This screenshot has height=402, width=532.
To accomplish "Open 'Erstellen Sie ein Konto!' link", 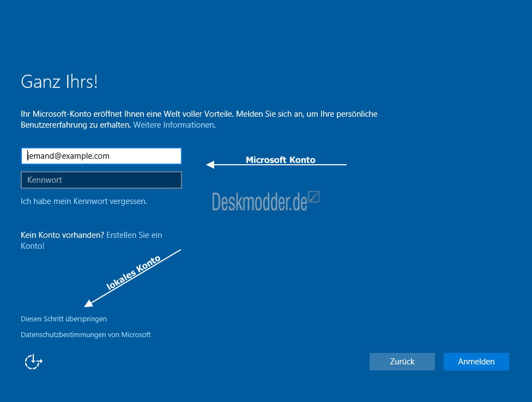I will (x=92, y=241).
